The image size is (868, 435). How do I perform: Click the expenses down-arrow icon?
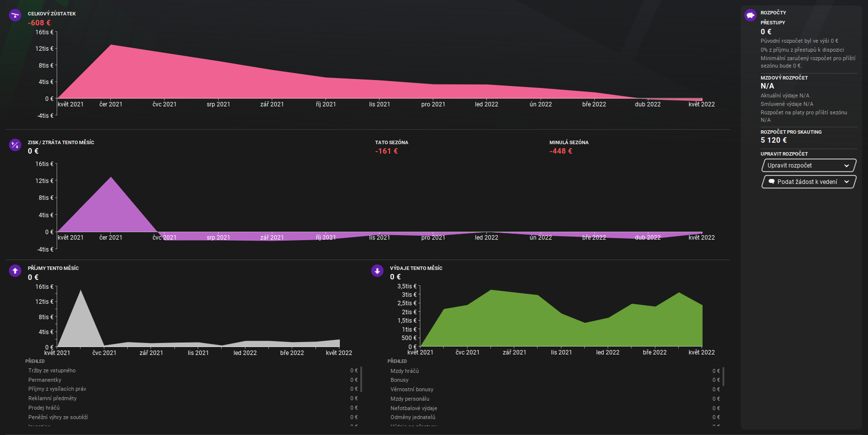point(378,271)
